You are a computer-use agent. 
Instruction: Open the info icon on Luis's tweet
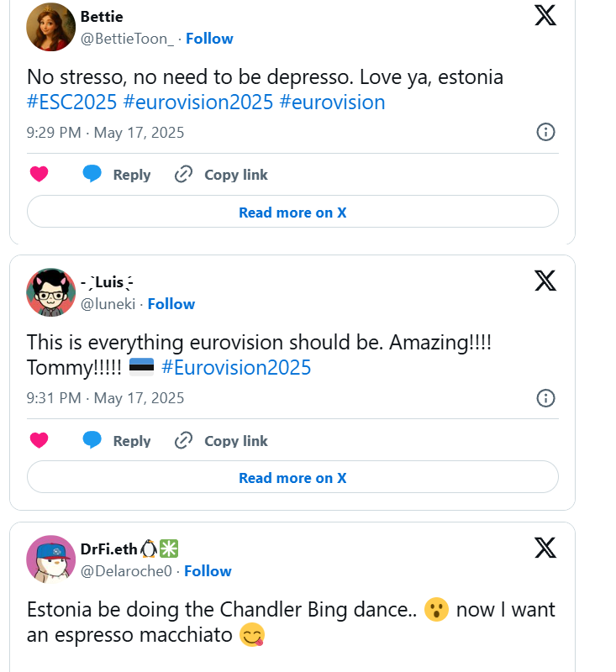tap(545, 397)
